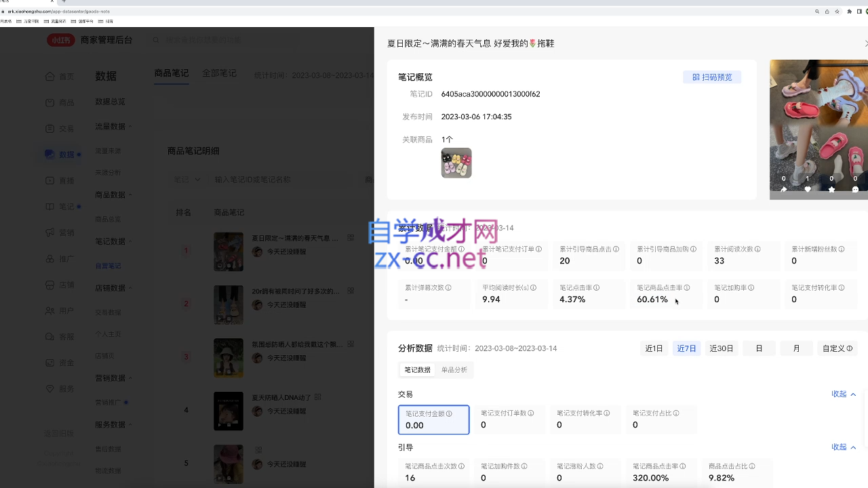Open 流量来源 menu item
The image size is (868, 488).
tap(108, 151)
